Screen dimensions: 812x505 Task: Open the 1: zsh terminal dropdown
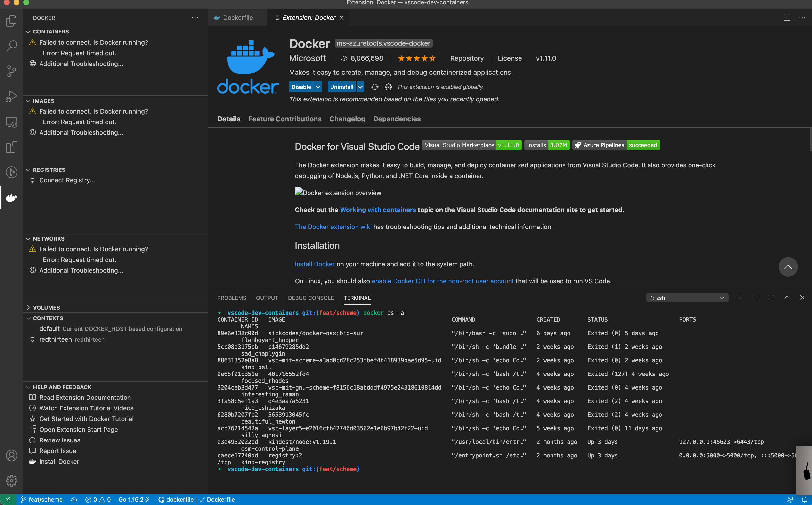click(x=687, y=298)
